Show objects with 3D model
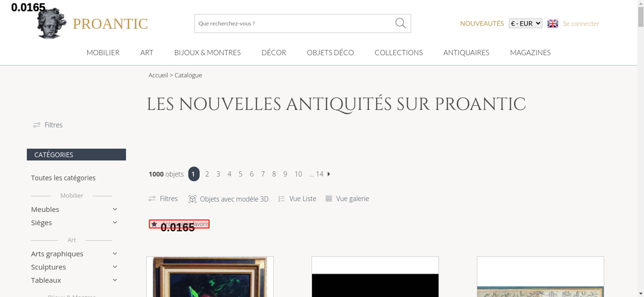The width and height of the screenshot is (644, 297). tap(228, 199)
